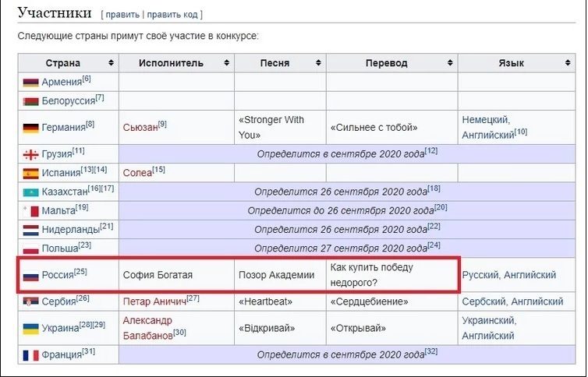Click the Kazakhstan flag icon
The image size is (588, 377).
[x=30, y=192]
